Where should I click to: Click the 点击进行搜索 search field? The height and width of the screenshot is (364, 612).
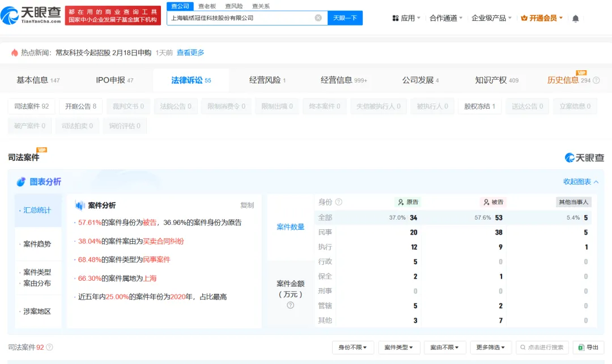pos(542,347)
